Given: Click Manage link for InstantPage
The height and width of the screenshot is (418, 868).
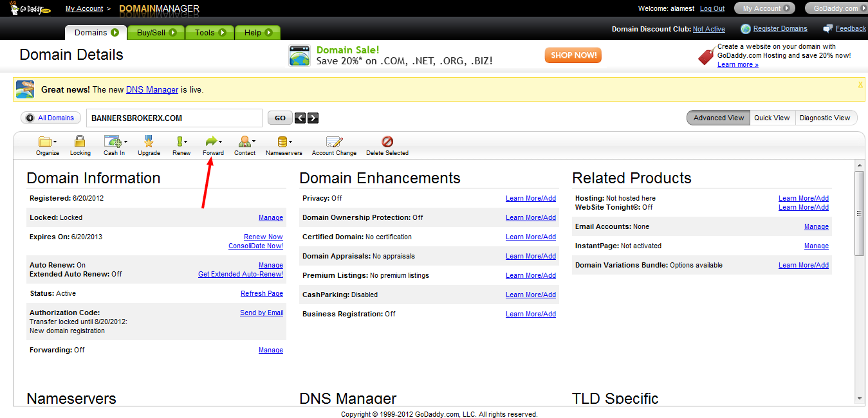Looking at the screenshot, I should tap(817, 246).
